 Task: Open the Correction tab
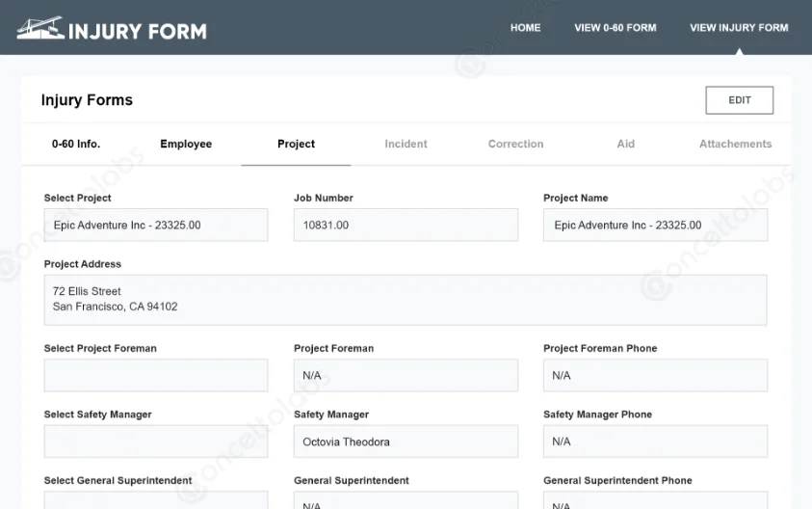coord(515,144)
